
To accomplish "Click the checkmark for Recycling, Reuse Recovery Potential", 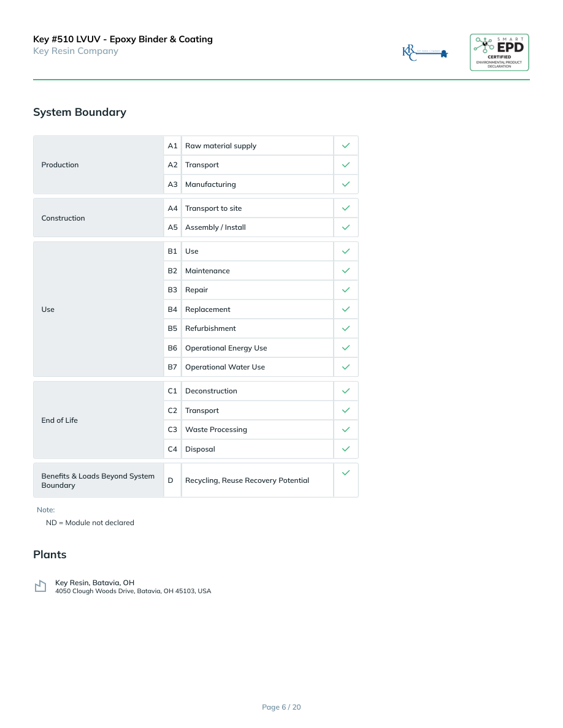I will (x=346, y=472).
